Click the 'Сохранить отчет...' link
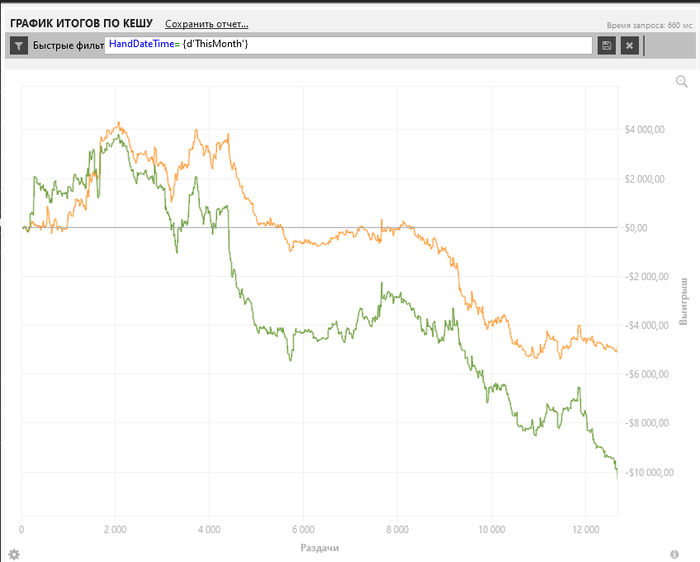 pyautogui.click(x=207, y=24)
